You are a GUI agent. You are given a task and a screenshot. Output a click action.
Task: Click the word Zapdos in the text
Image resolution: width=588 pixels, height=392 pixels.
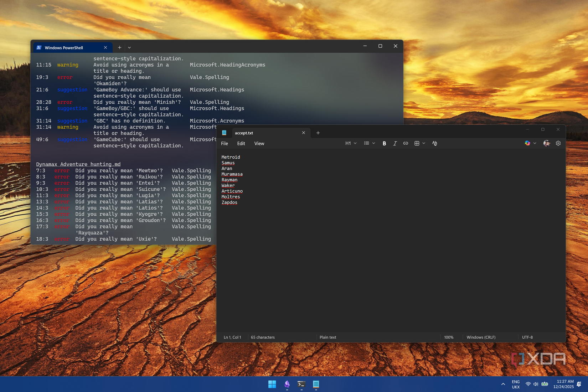pyautogui.click(x=229, y=202)
